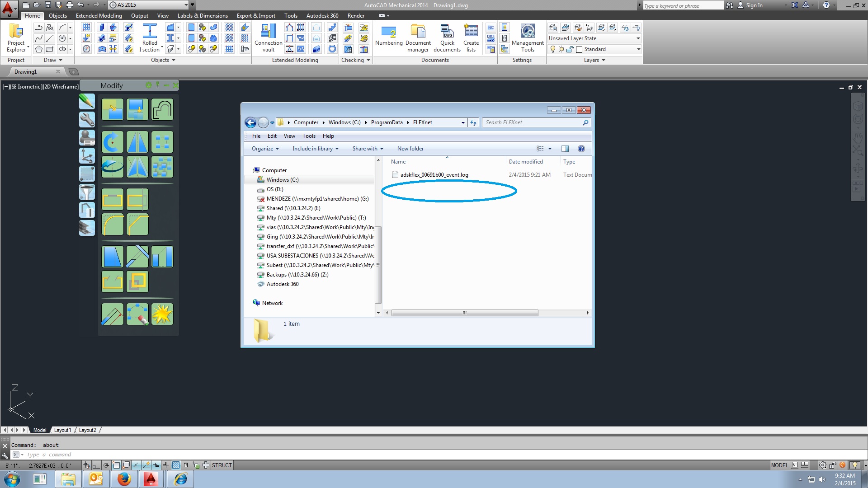Viewport: 868px width, 488px height.
Task: Open Internet Explorer from the taskbar
Action: click(x=180, y=479)
